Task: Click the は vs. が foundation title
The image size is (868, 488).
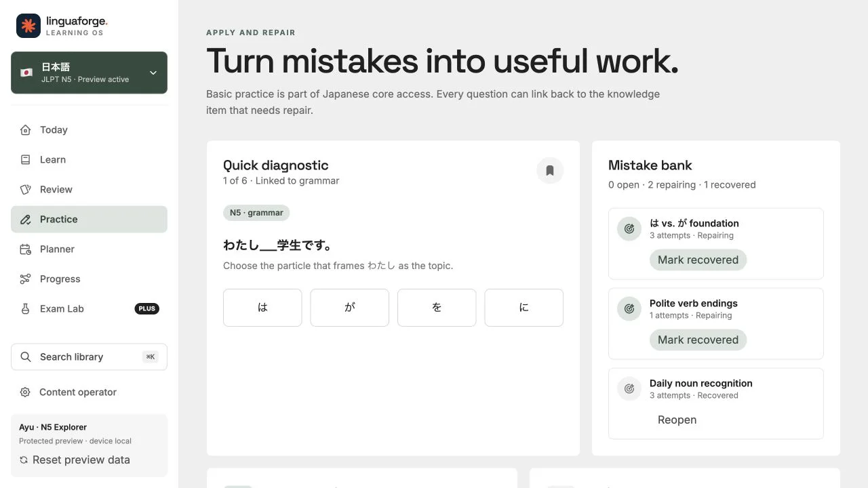Action: point(694,224)
